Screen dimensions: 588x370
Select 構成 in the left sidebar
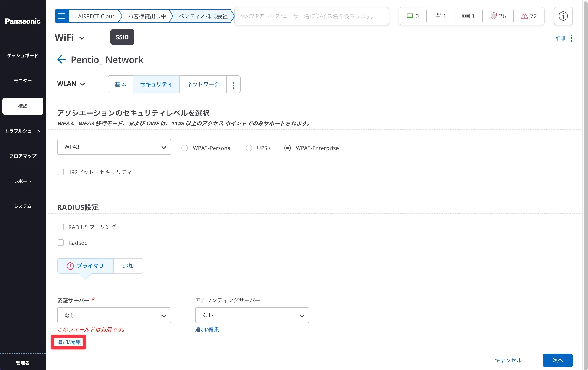click(23, 106)
